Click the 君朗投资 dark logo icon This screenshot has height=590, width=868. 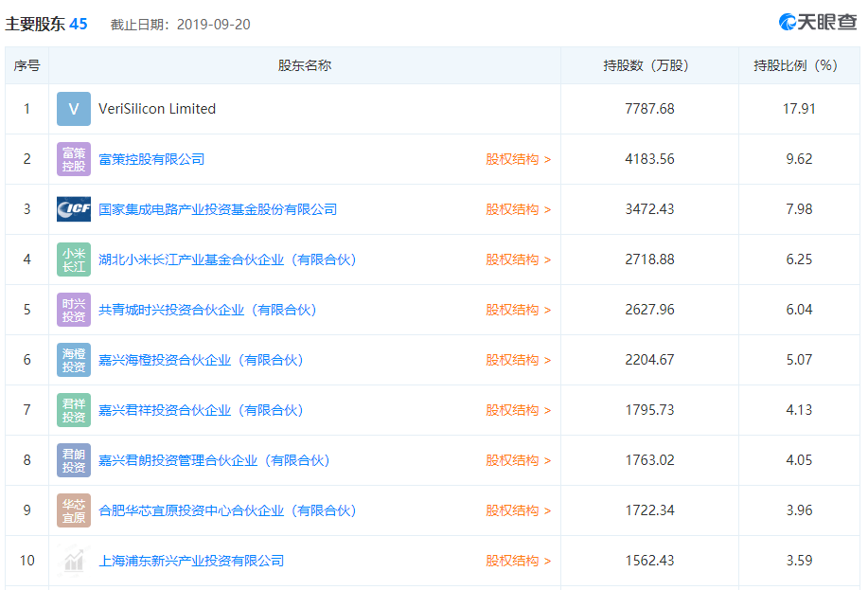(x=73, y=460)
